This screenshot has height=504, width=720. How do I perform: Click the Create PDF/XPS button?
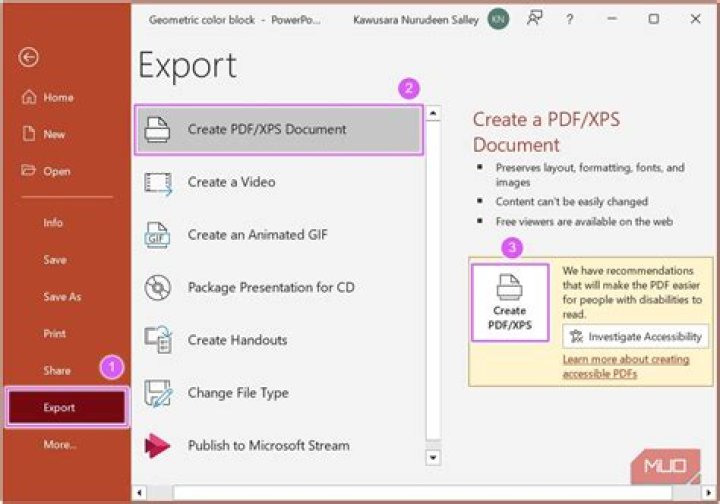coord(510,302)
